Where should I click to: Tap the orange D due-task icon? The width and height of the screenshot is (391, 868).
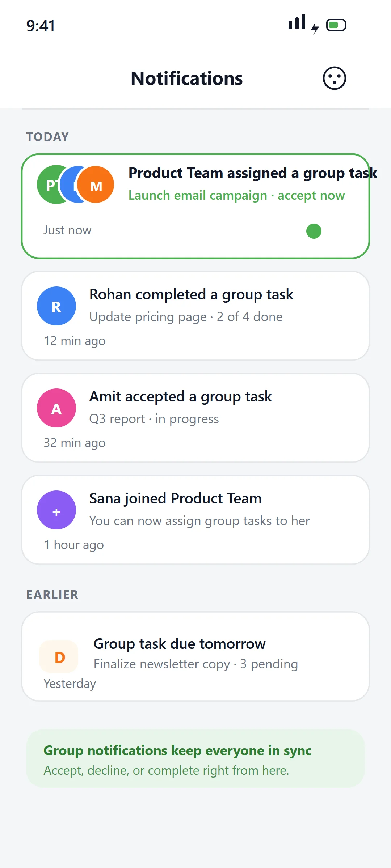click(x=59, y=656)
